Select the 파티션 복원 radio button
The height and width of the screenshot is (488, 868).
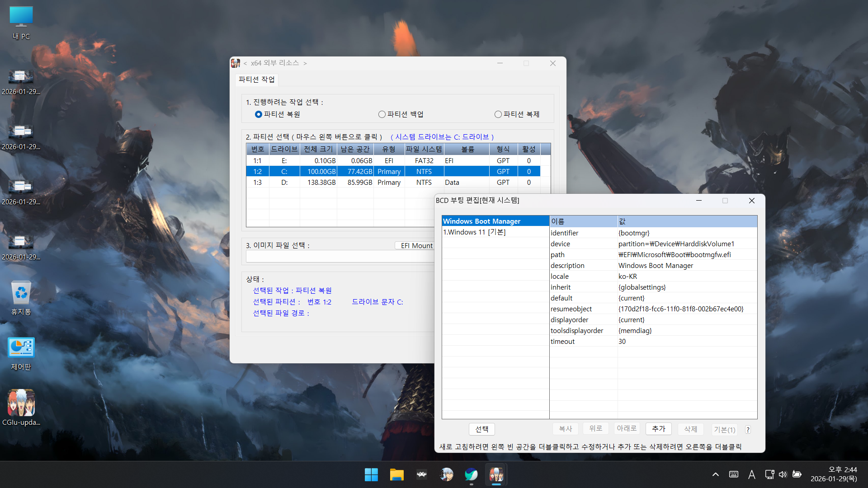pos(259,114)
